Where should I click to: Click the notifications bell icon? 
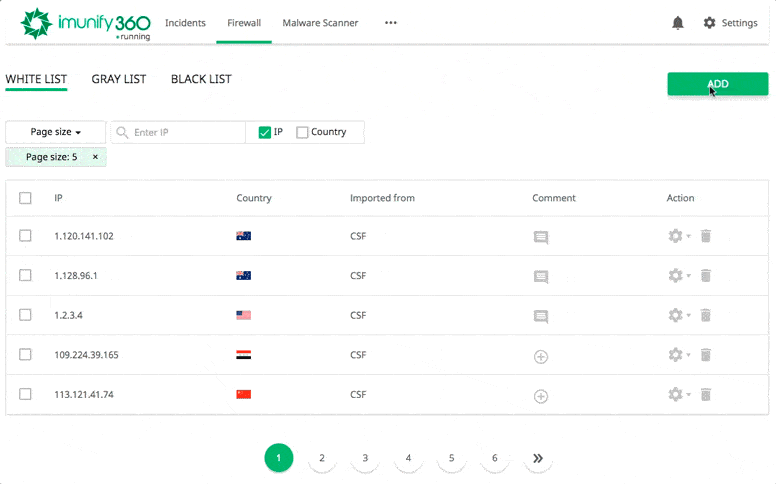point(678,23)
